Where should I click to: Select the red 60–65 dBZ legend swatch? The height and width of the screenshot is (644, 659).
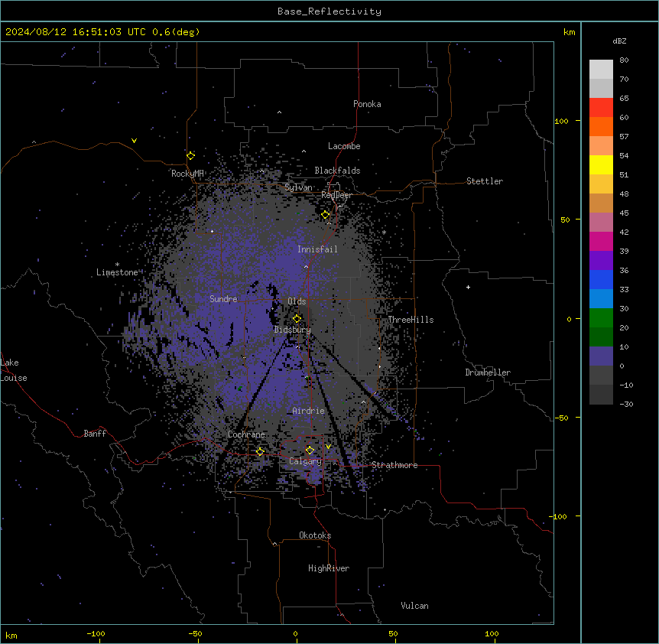click(601, 108)
